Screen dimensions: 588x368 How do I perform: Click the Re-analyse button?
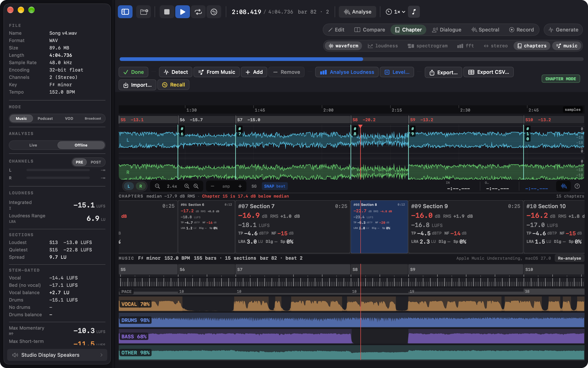[x=569, y=258]
